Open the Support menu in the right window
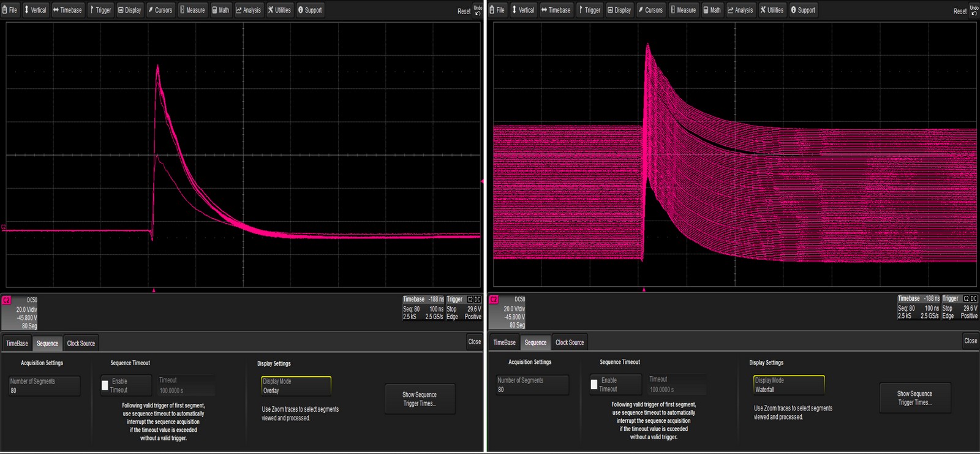Image resolution: width=980 pixels, height=454 pixels. 803,10
